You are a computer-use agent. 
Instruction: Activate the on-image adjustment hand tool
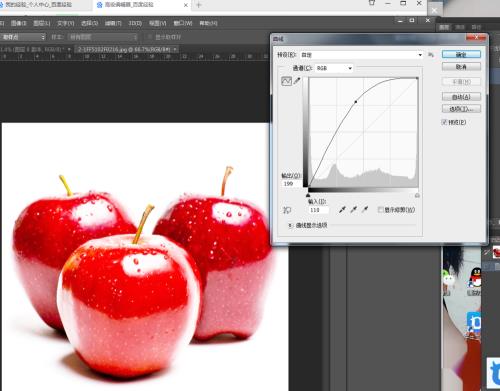(287, 210)
